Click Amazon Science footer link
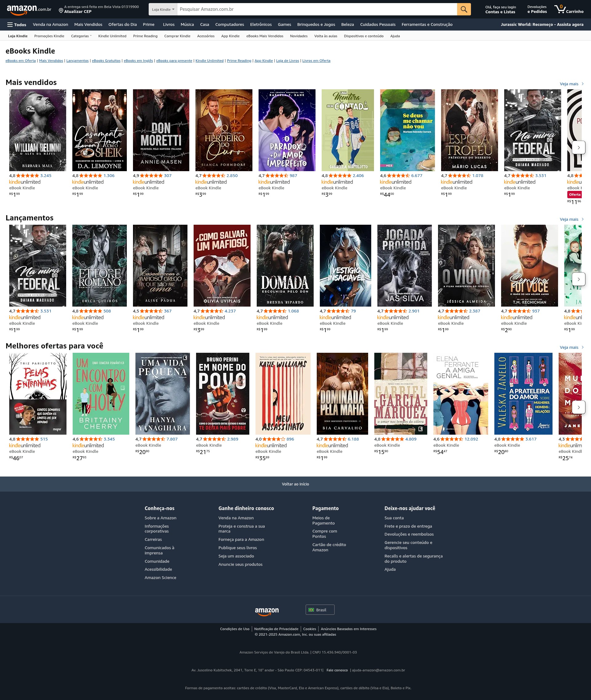 [160, 578]
